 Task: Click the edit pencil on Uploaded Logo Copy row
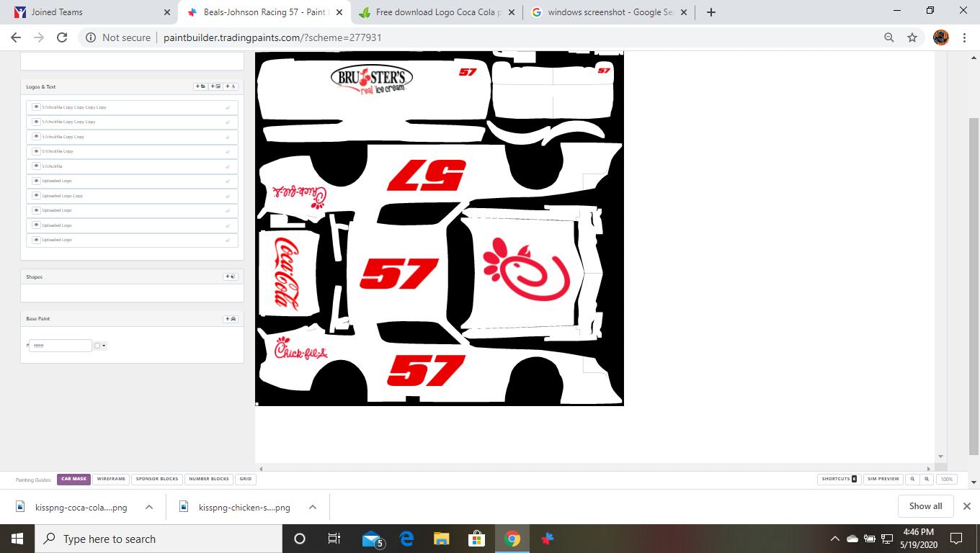228,196
